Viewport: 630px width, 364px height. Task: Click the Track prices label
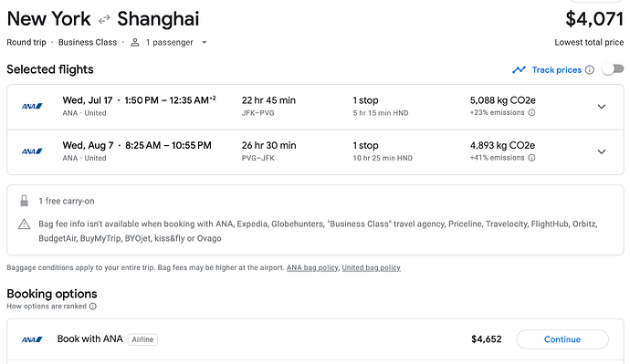(556, 70)
